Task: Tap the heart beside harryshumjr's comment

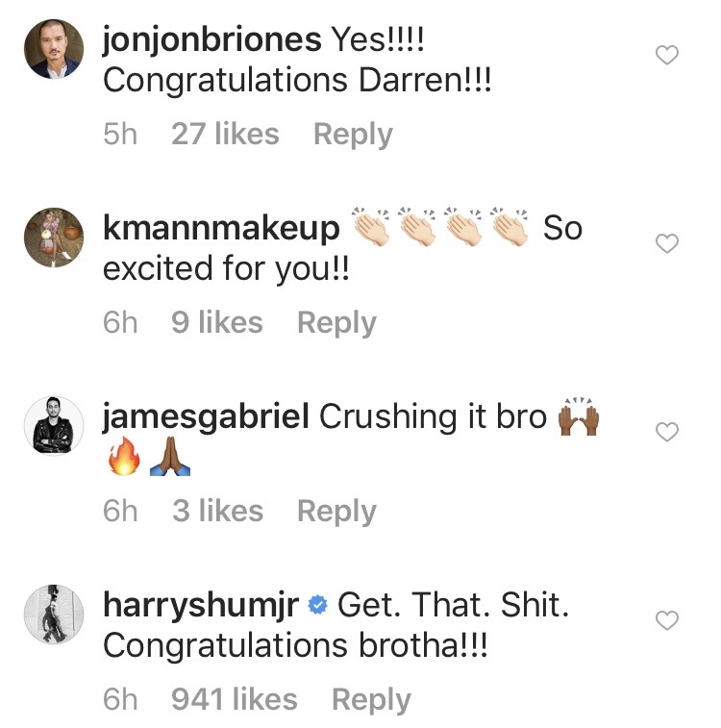Action: click(666, 621)
